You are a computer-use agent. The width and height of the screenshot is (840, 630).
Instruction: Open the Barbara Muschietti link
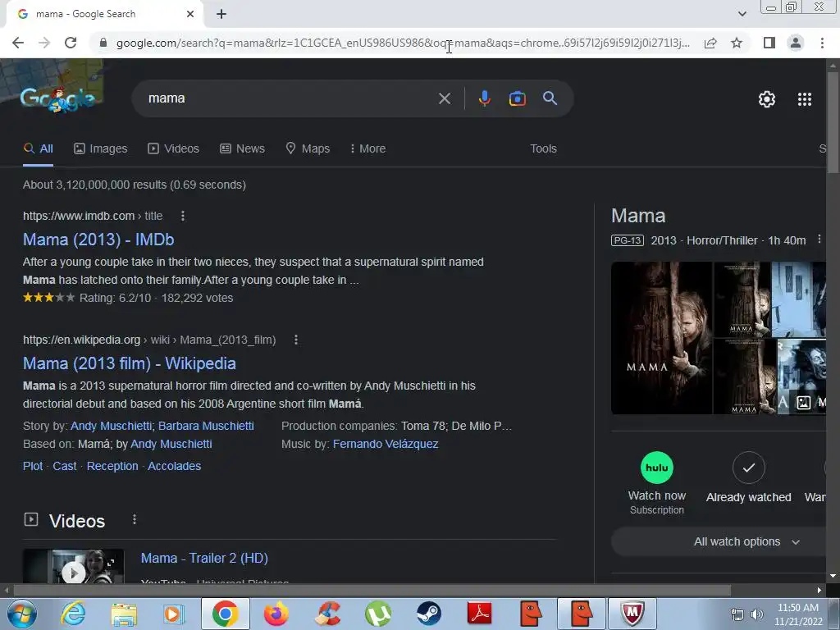point(206,426)
